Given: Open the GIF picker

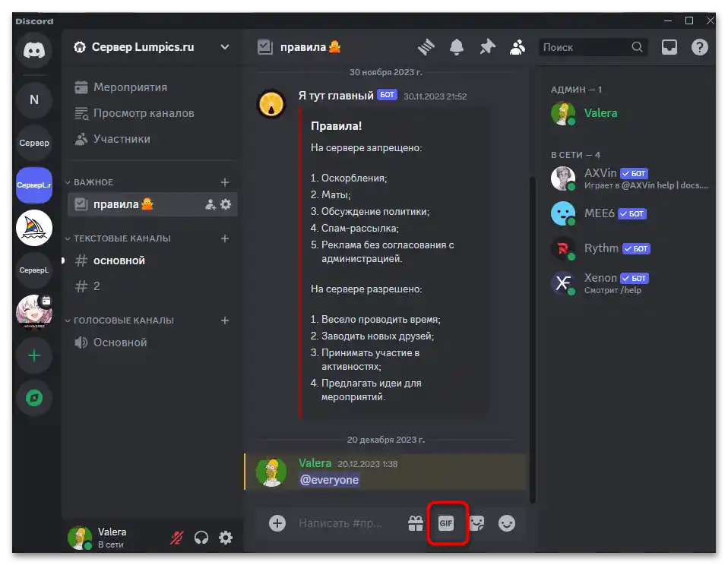Looking at the screenshot, I should click(448, 523).
